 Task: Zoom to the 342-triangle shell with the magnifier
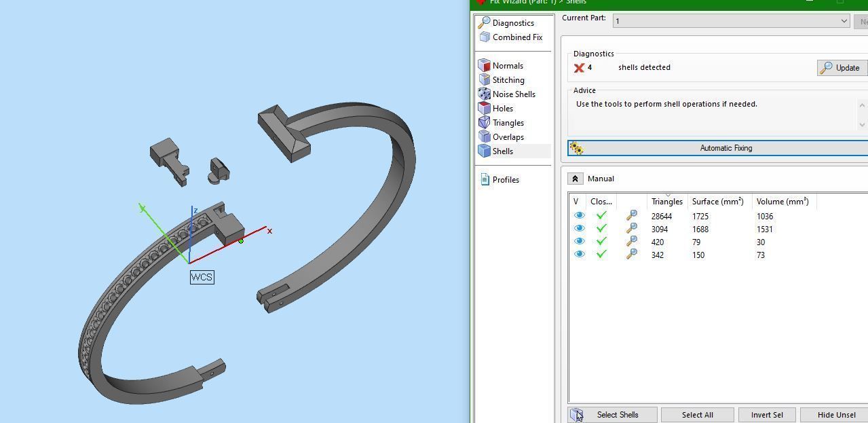click(x=631, y=255)
